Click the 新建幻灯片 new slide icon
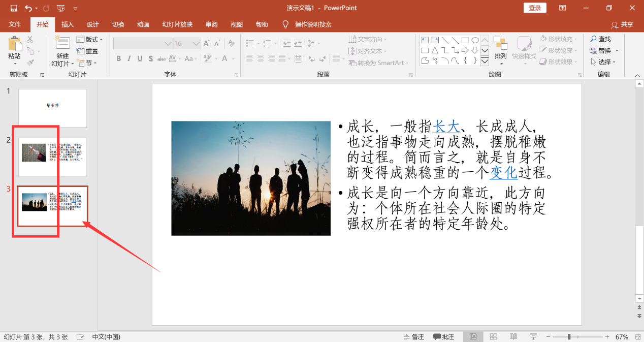 pos(62,43)
